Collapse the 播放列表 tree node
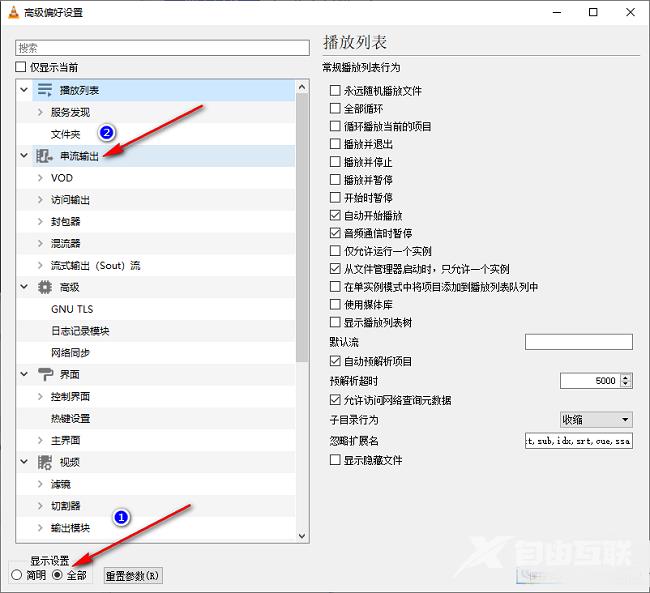The width and height of the screenshot is (650, 593). [24, 90]
